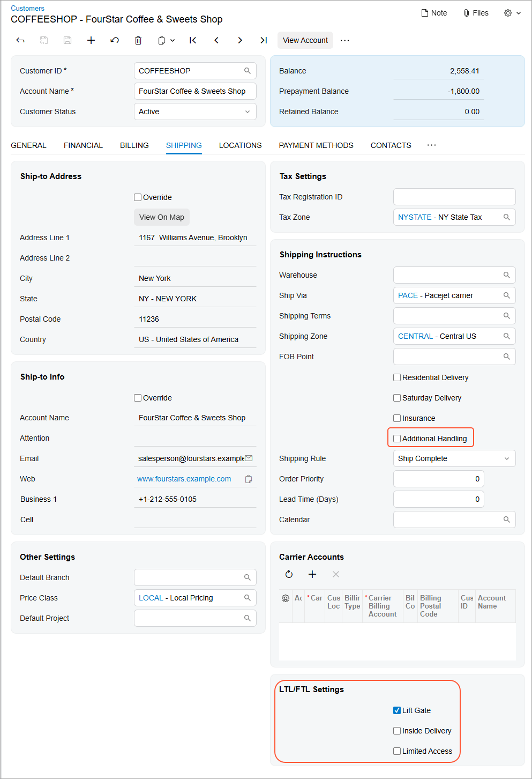Screen dimensions: 532x779
Task: Click the undo cancel icon
Action: coord(115,40)
